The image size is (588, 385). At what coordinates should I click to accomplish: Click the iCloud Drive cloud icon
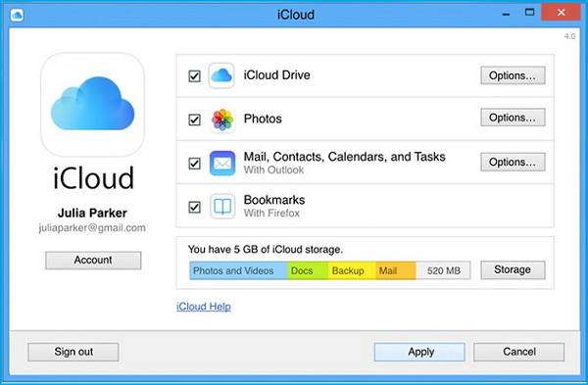tap(221, 75)
